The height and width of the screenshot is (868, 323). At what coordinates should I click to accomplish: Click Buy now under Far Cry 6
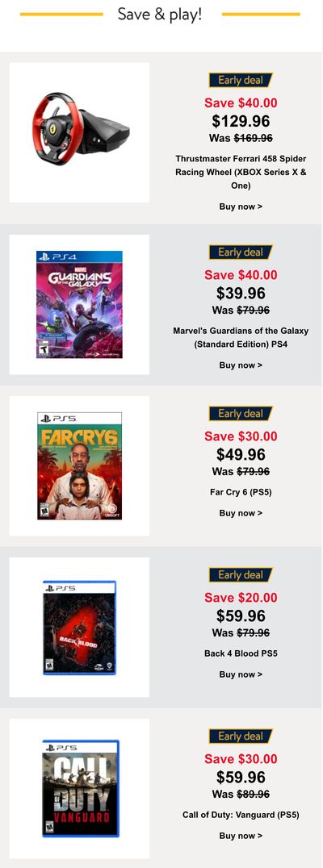pyautogui.click(x=241, y=512)
